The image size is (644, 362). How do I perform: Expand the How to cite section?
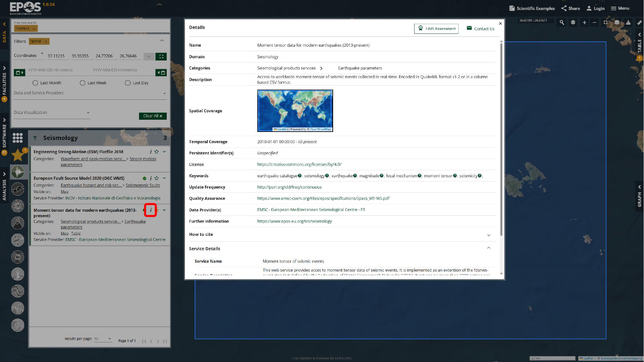pos(489,235)
